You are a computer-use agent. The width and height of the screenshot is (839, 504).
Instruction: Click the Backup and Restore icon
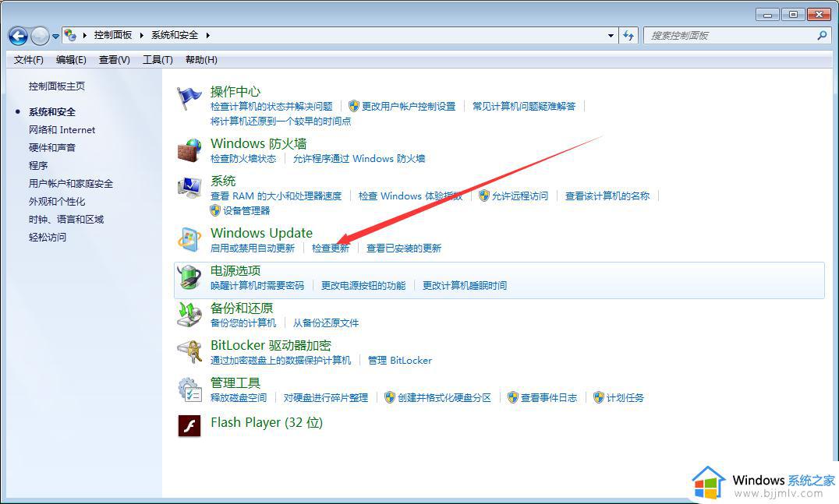189,314
